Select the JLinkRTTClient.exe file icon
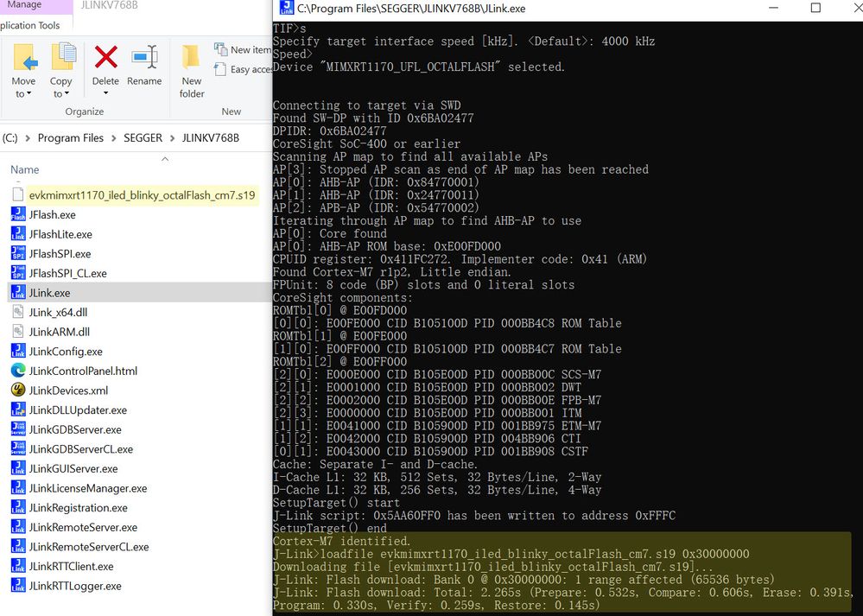Viewport: 863px width, 616px height. (18, 566)
